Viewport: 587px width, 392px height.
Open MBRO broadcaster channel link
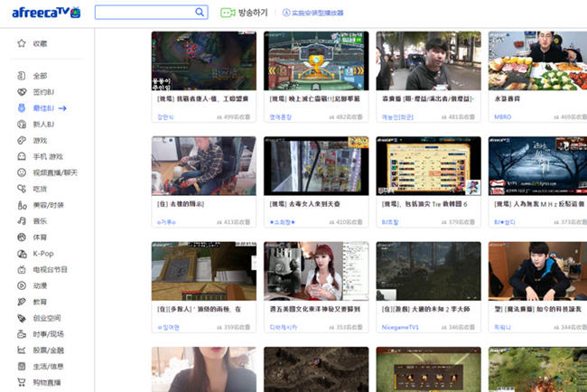[x=502, y=117]
